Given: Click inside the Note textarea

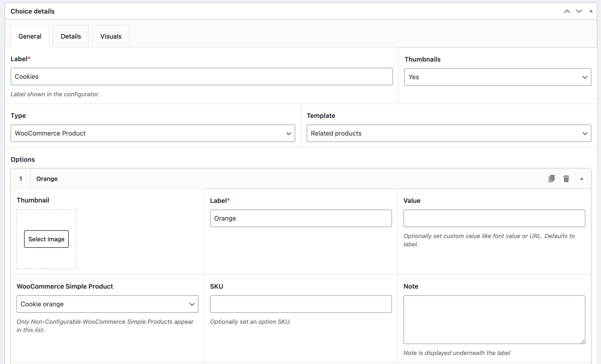Looking at the screenshot, I should tap(494, 320).
